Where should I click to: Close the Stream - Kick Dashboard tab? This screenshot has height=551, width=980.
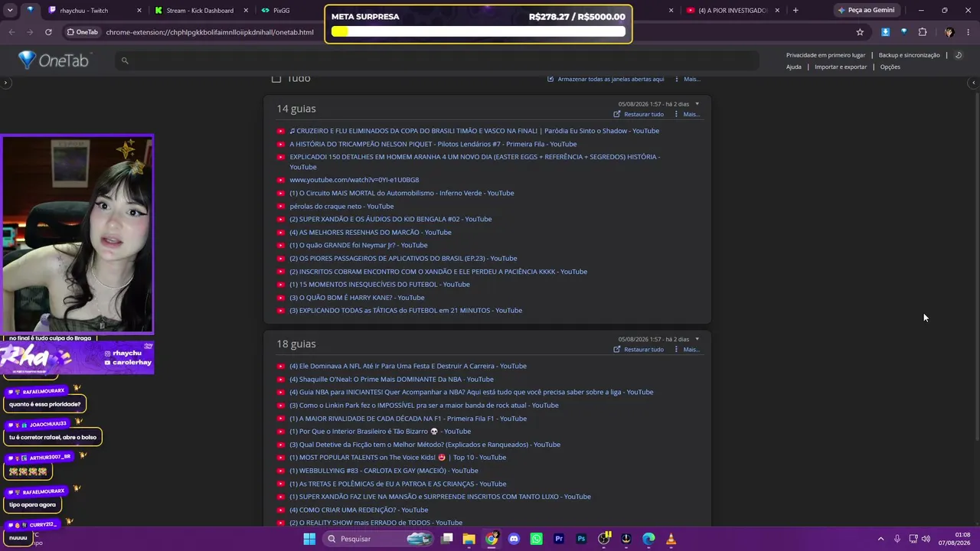tap(246, 11)
